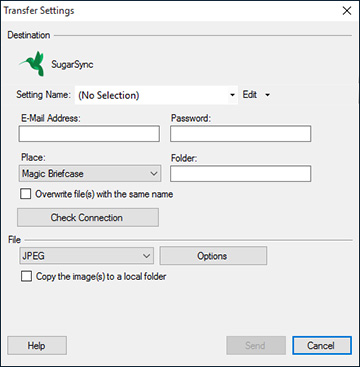Click the Check Connection button
The width and height of the screenshot is (360, 367).
pyautogui.click(x=88, y=218)
